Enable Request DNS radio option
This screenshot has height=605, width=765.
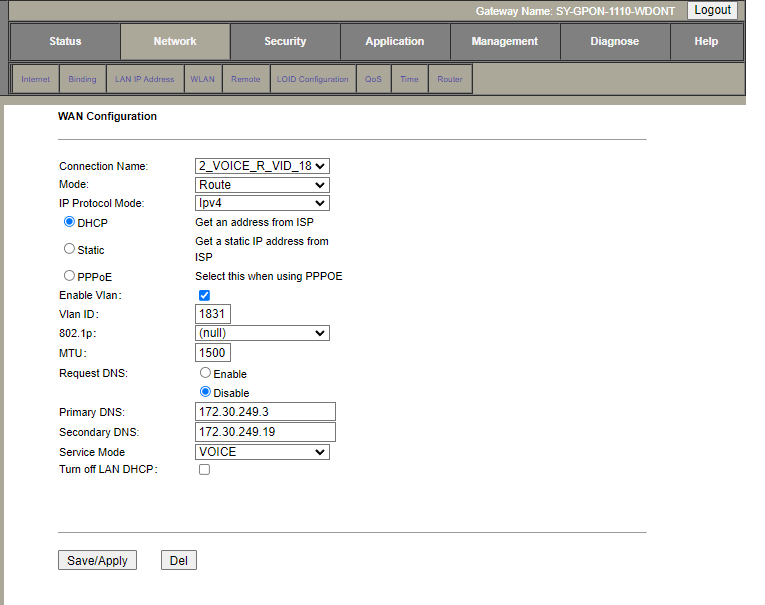tap(206, 373)
